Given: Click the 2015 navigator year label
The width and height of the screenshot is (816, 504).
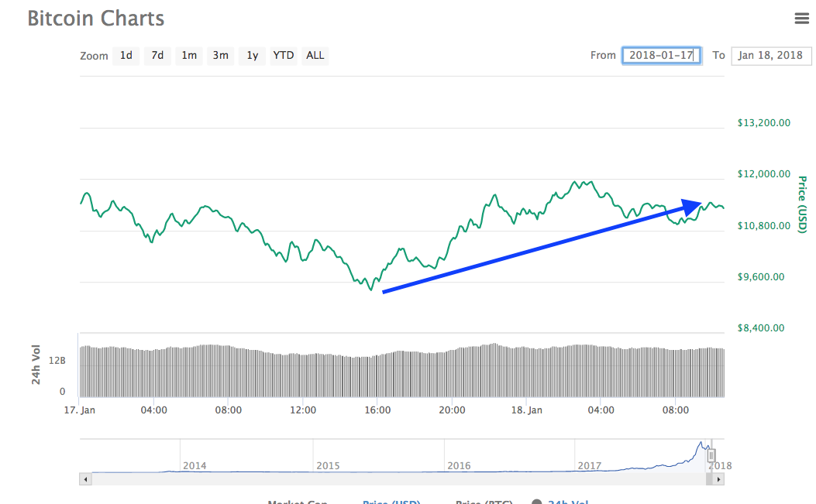Looking at the screenshot, I should point(328,465).
